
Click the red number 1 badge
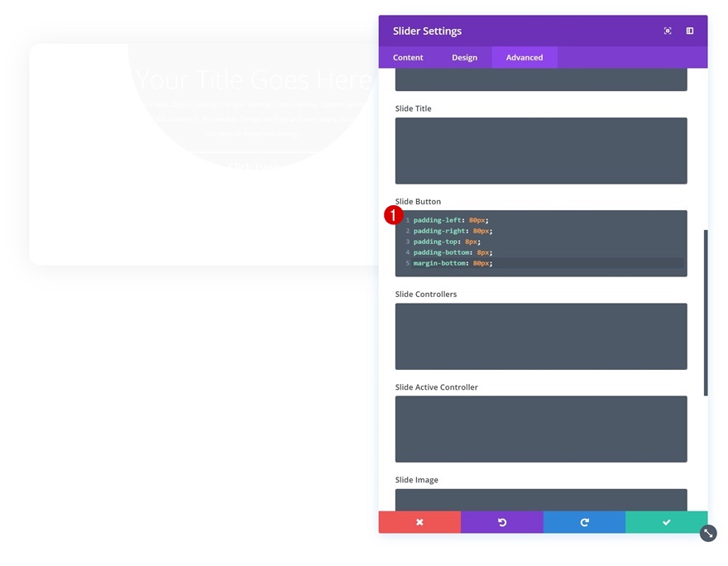[x=393, y=215]
